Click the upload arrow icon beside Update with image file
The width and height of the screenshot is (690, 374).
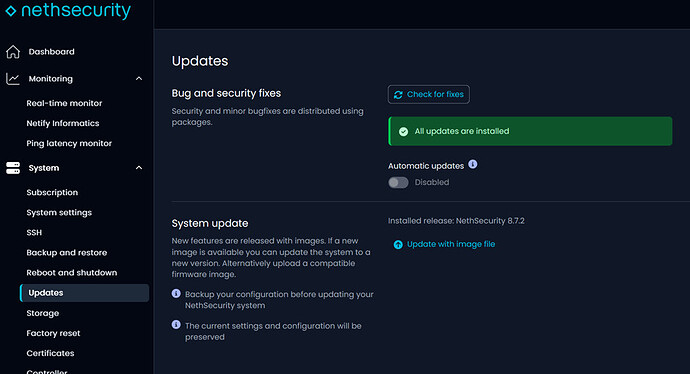(398, 245)
